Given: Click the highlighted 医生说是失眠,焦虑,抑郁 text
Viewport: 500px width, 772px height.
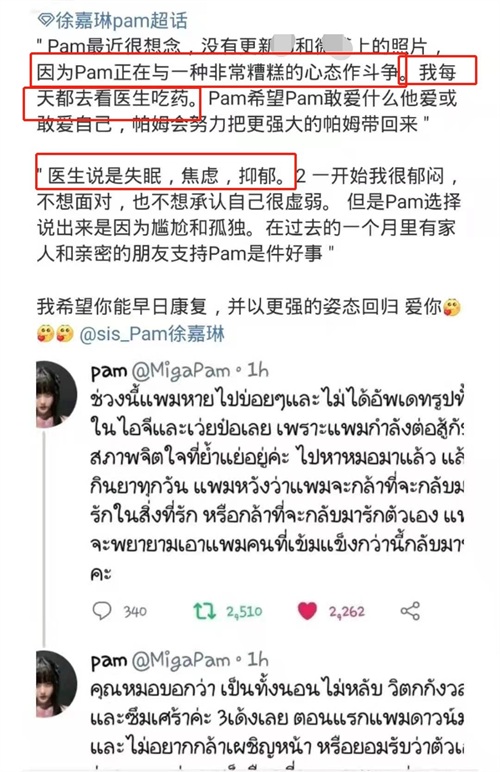Looking at the screenshot, I should (166, 176).
